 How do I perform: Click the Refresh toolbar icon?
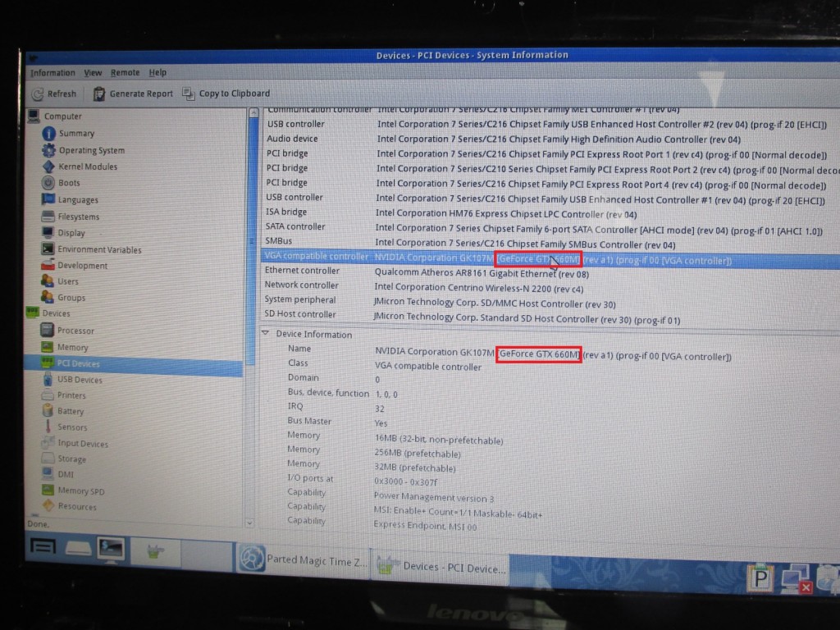pyautogui.click(x=38, y=94)
